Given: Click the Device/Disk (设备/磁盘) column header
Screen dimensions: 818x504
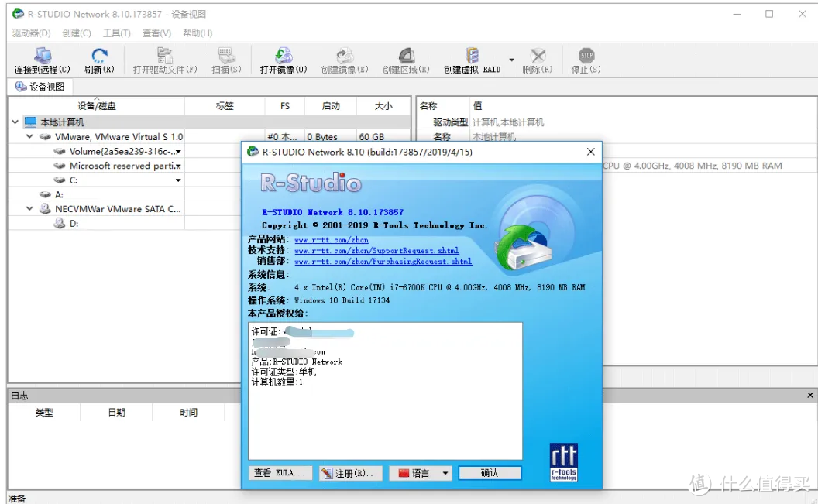Looking at the screenshot, I should (x=97, y=106).
